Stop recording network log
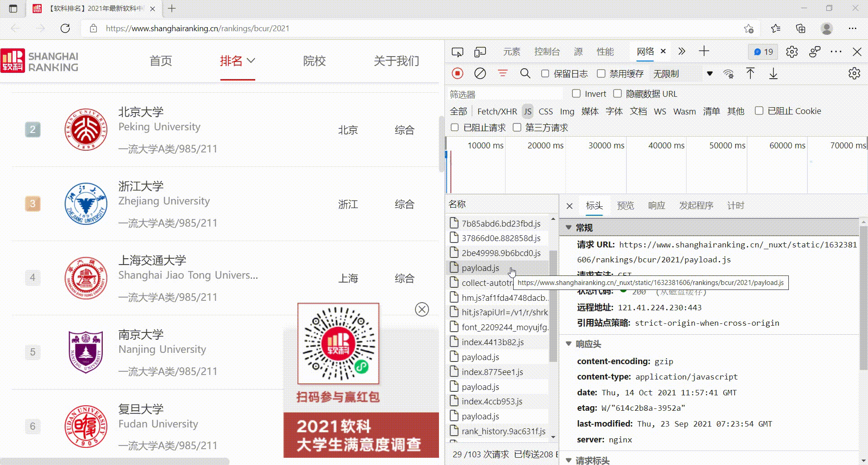Viewport: 868px width, 465px height. 458,73
